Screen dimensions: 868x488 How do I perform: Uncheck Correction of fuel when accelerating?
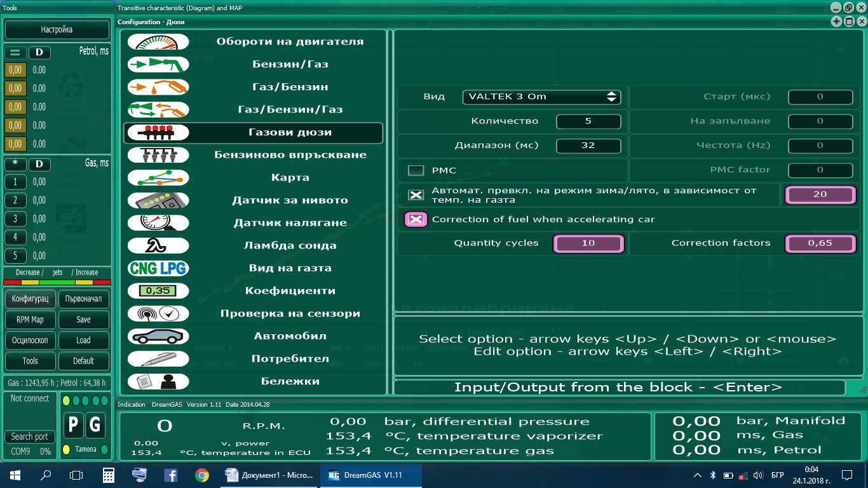(x=416, y=220)
